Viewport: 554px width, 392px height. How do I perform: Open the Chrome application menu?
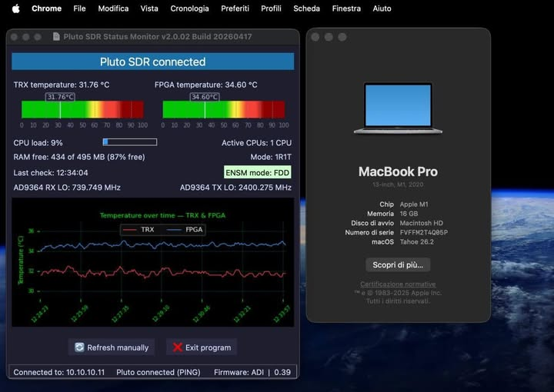[46, 8]
